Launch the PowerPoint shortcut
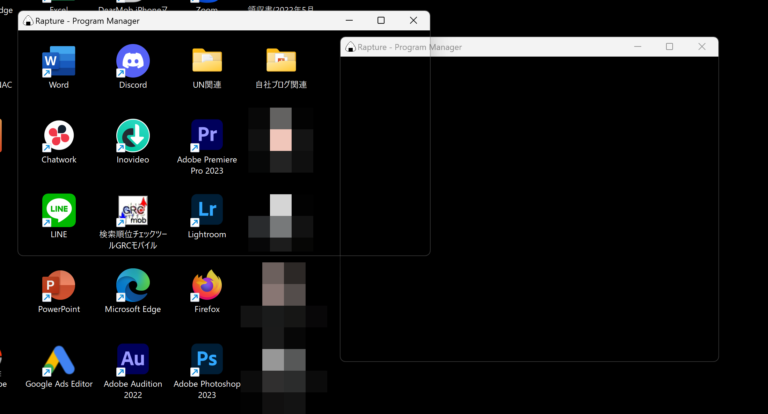Viewport: 768px width, 414px height. [59, 285]
